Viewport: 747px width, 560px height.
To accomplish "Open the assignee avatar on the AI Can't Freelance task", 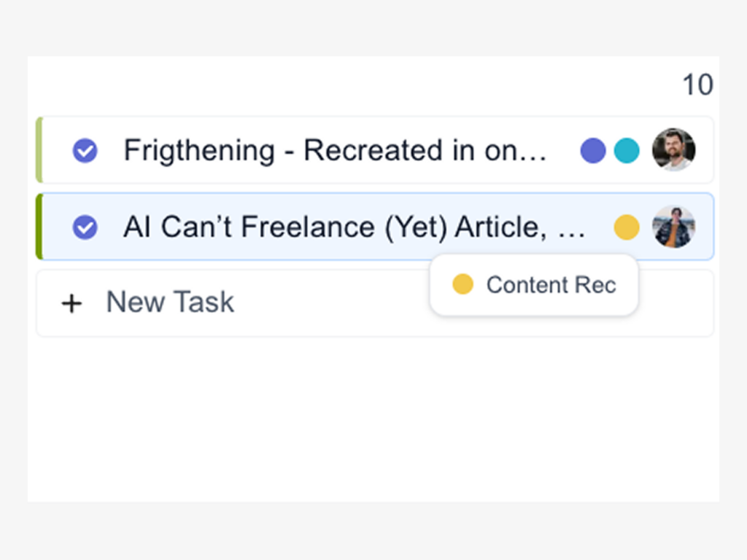I will [x=673, y=227].
